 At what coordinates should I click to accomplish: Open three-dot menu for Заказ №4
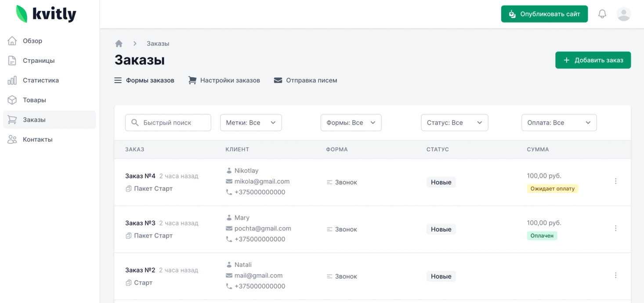point(615,181)
